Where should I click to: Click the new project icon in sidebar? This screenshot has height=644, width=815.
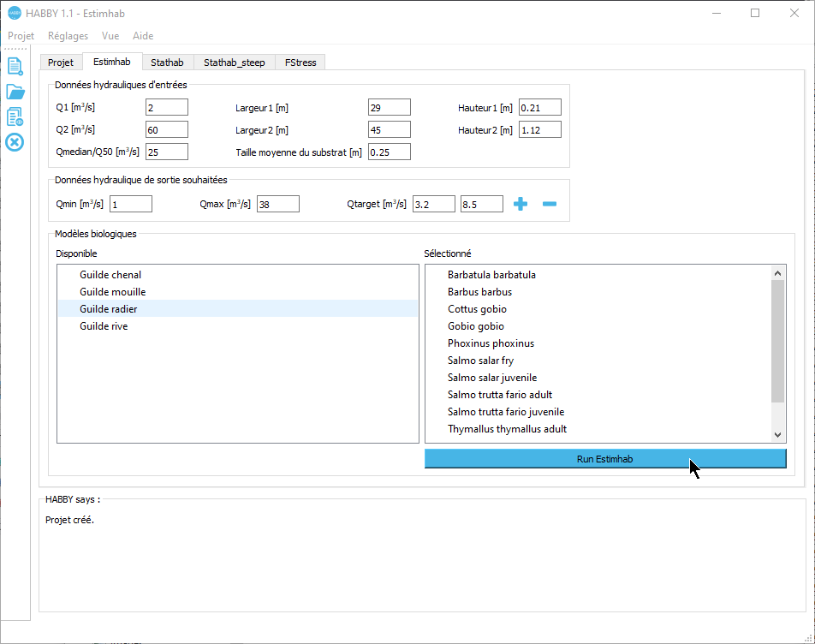tap(15, 66)
